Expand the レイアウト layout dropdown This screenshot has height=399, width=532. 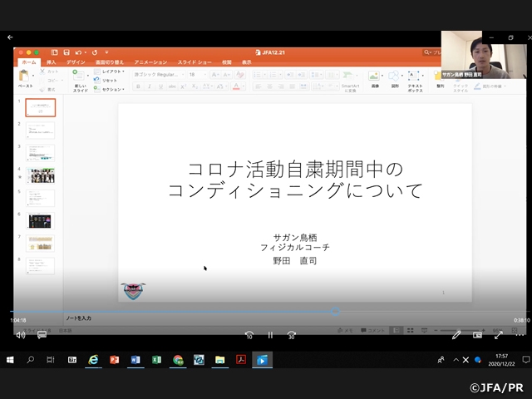(x=111, y=71)
